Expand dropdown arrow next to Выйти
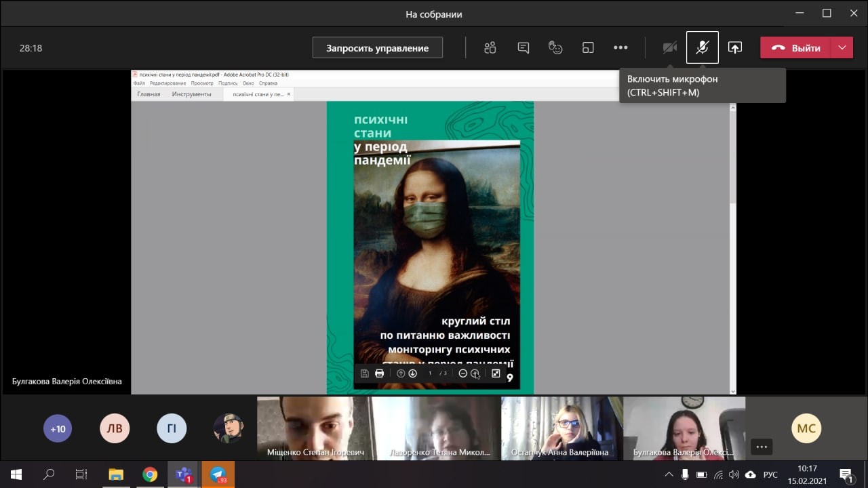Image resolution: width=868 pixels, height=488 pixels. [x=842, y=47]
